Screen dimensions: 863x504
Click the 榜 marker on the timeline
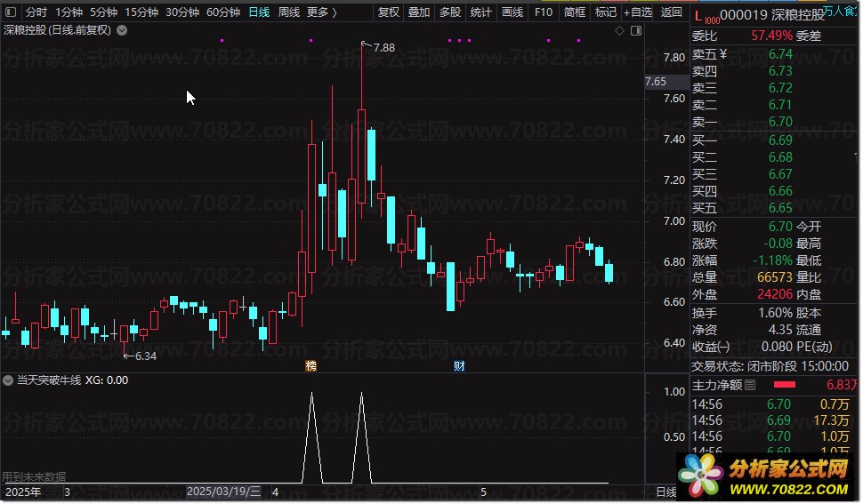click(311, 366)
